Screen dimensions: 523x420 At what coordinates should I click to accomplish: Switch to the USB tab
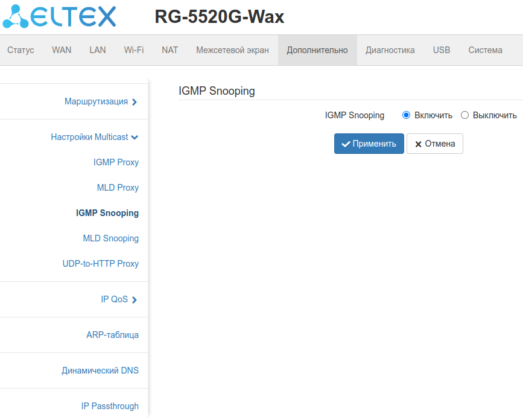(442, 50)
